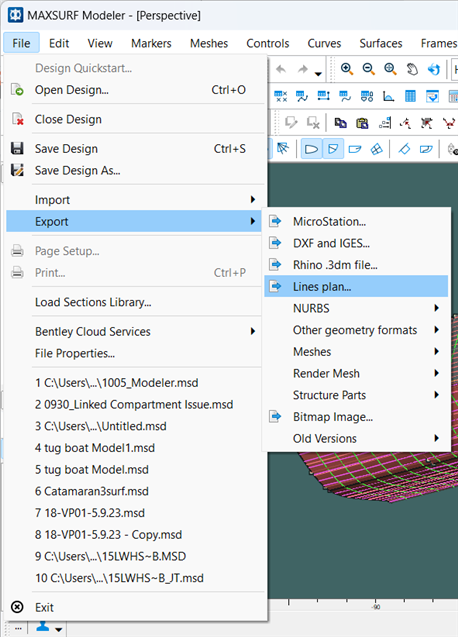Screen dimensions: 458x637
Task: Click the blue data table grid icon
Action: pyautogui.click(x=410, y=96)
